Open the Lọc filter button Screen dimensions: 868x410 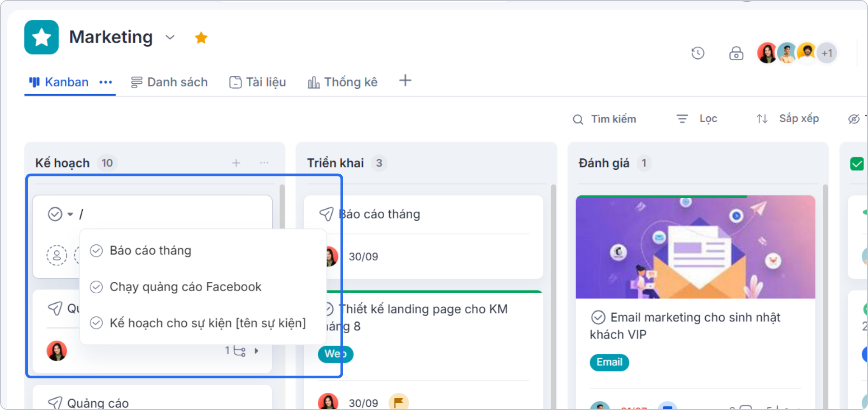[697, 119]
